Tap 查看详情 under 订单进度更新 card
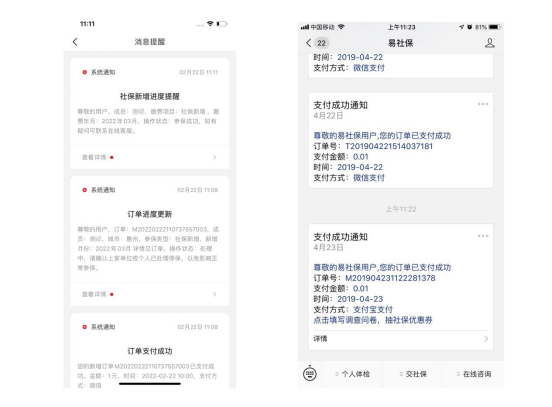Screen dimensions: 552x407 94,294
